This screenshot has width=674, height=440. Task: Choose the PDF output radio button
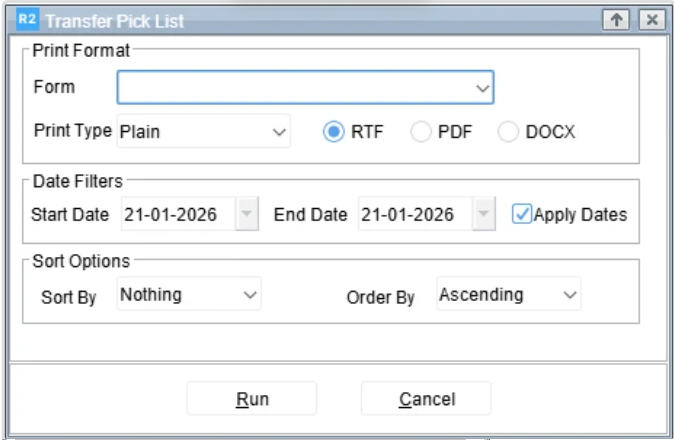421,131
